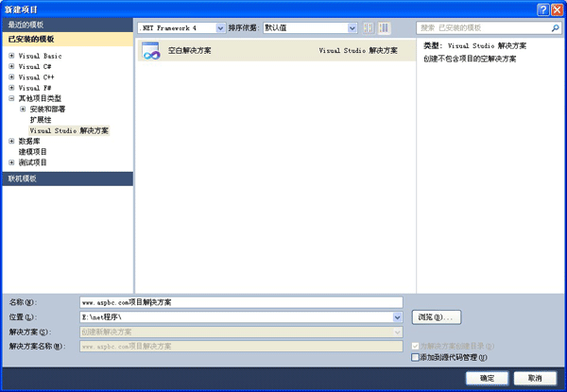The image size is (567, 392).
Task: Click into the 名称 name field
Action: coord(241,302)
